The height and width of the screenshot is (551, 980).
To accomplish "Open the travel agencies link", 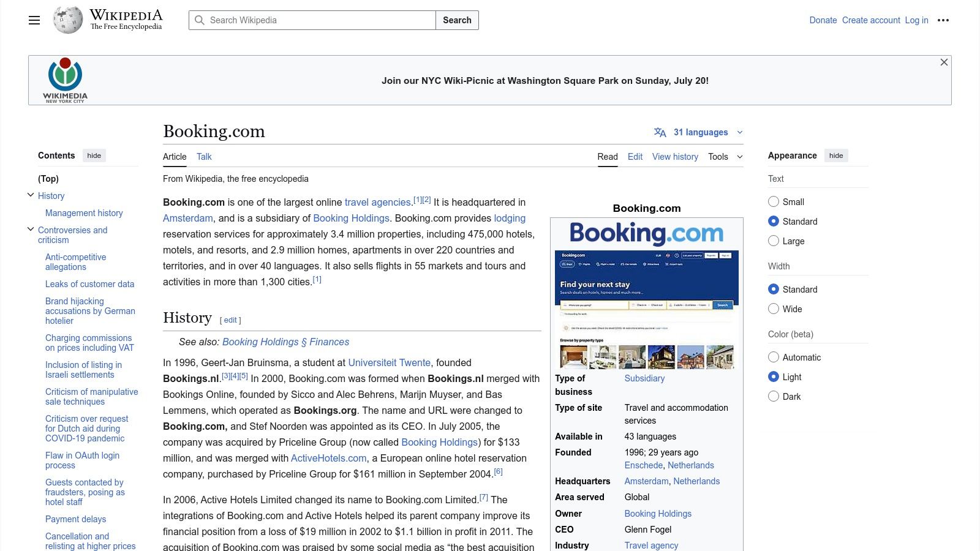I will (x=377, y=202).
